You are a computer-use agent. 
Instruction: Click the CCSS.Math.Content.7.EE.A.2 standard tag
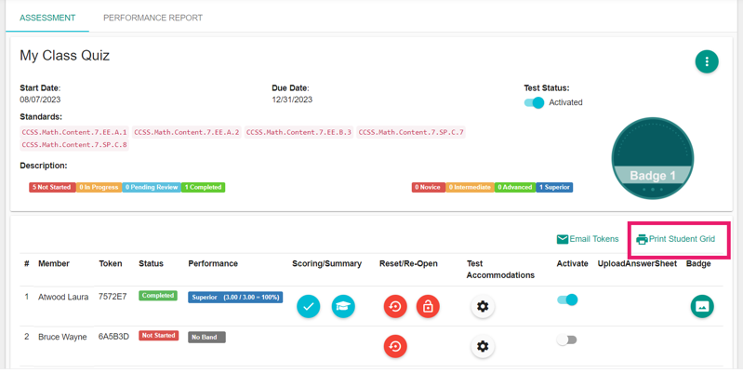186,132
